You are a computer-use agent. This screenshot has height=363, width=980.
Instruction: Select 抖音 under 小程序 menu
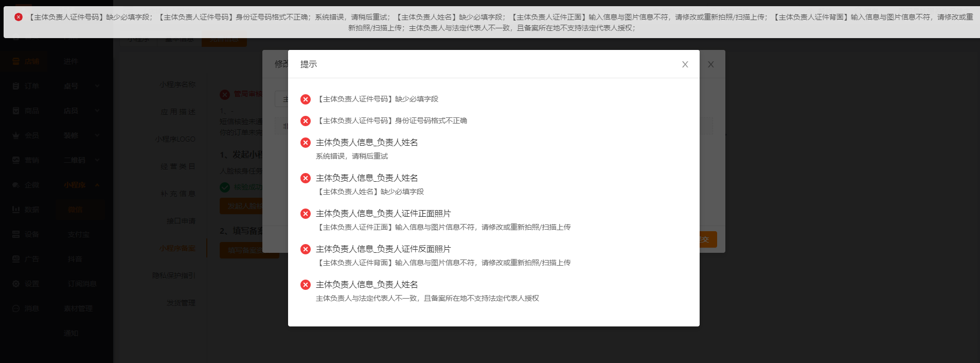(75, 259)
